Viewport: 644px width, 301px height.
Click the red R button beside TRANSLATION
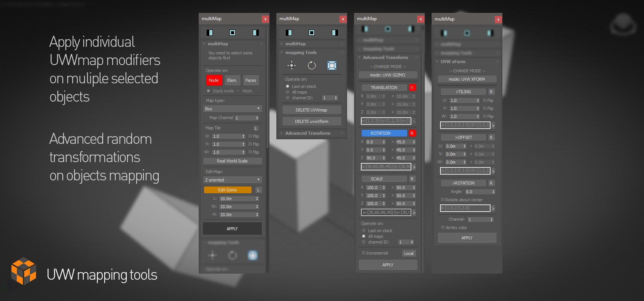(x=412, y=88)
